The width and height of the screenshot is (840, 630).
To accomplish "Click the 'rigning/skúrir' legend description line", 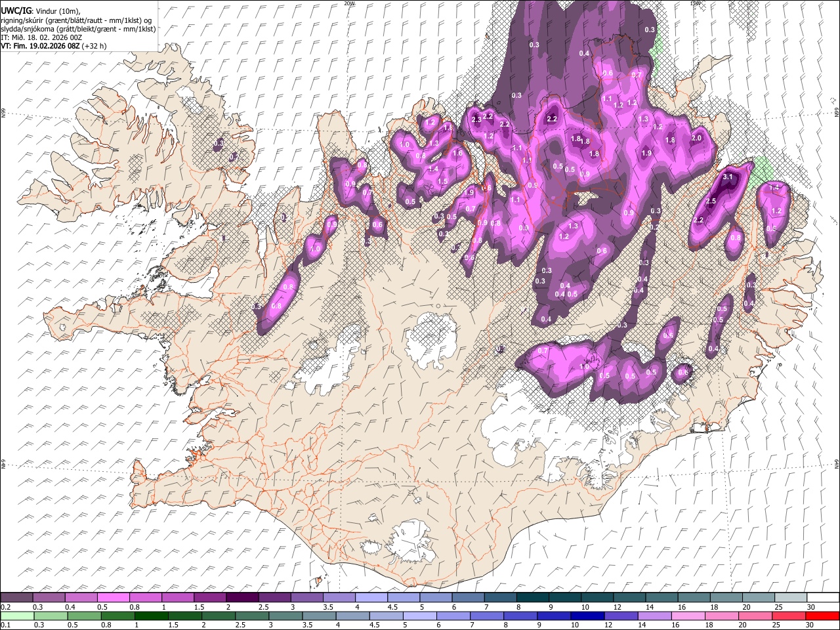I will pos(76,20).
